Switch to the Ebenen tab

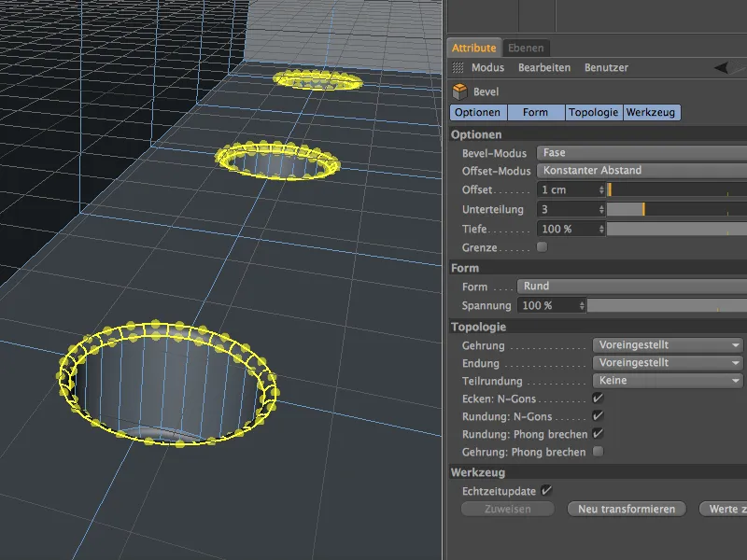(x=526, y=48)
